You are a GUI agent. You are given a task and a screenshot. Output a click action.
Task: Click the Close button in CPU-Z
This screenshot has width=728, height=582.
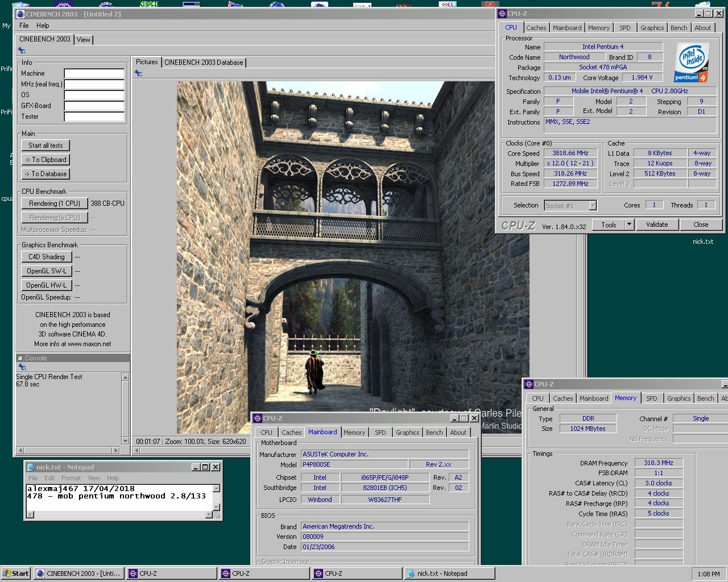[701, 225]
